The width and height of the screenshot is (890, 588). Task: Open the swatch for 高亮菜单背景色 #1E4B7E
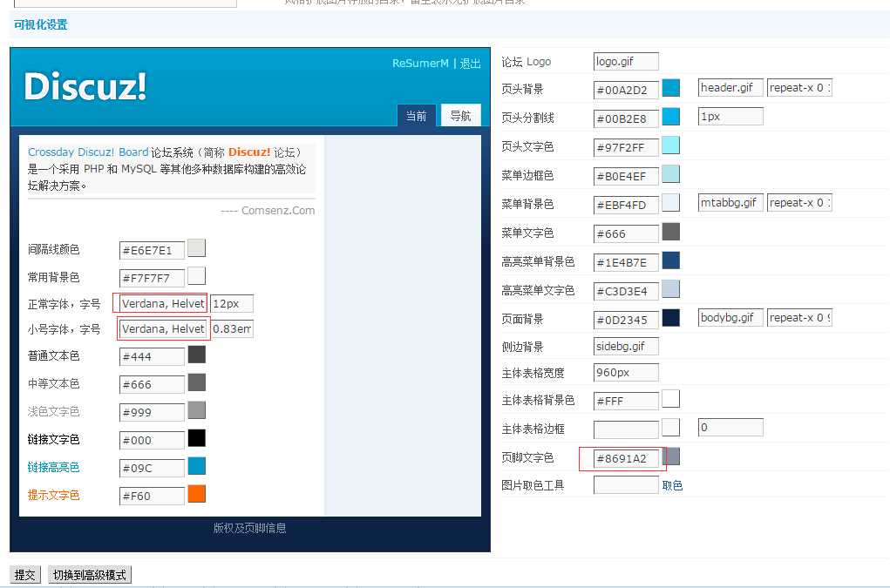pyautogui.click(x=671, y=260)
